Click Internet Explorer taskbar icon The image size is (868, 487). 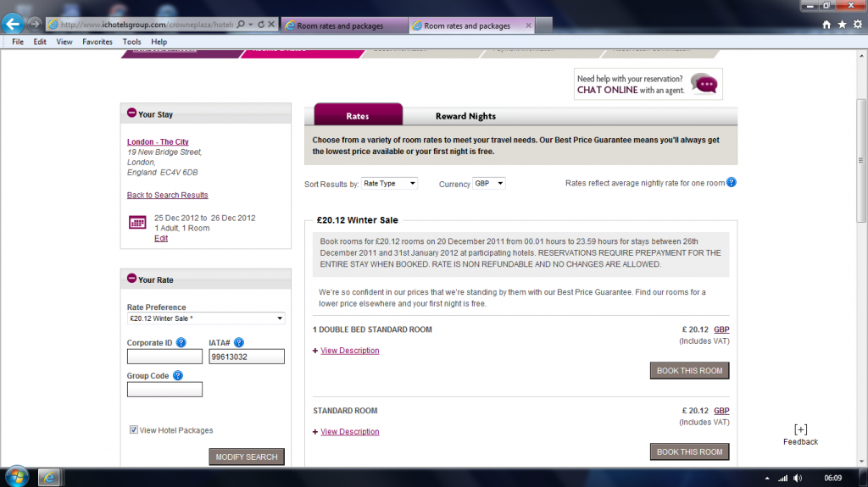[x=48, y=477]
